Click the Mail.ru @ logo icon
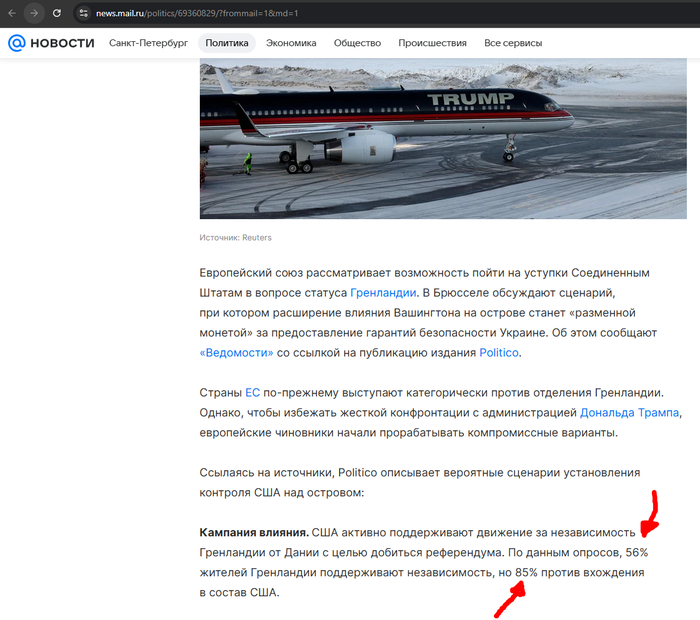The height and width of the screenshot is (620, 700). pyautogui.click(x=17, y=43)
